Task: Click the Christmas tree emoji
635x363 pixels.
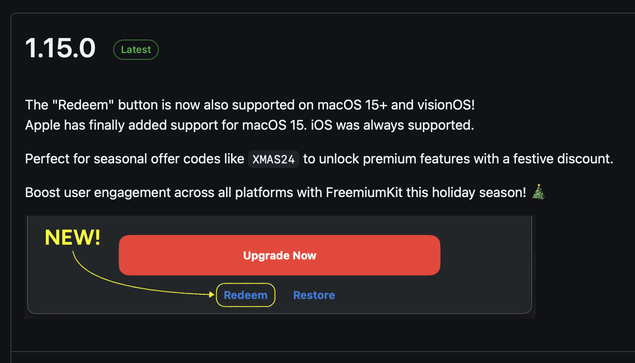Action: [538, 192]
